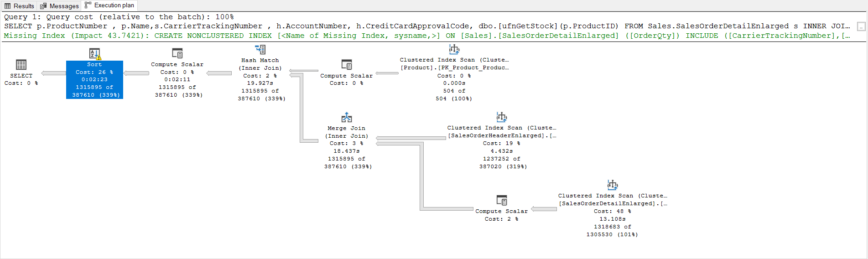The width and height of the screenshot is (868, 259).
Task: Click the Hash Match operator icon
Action: (260, 50)
